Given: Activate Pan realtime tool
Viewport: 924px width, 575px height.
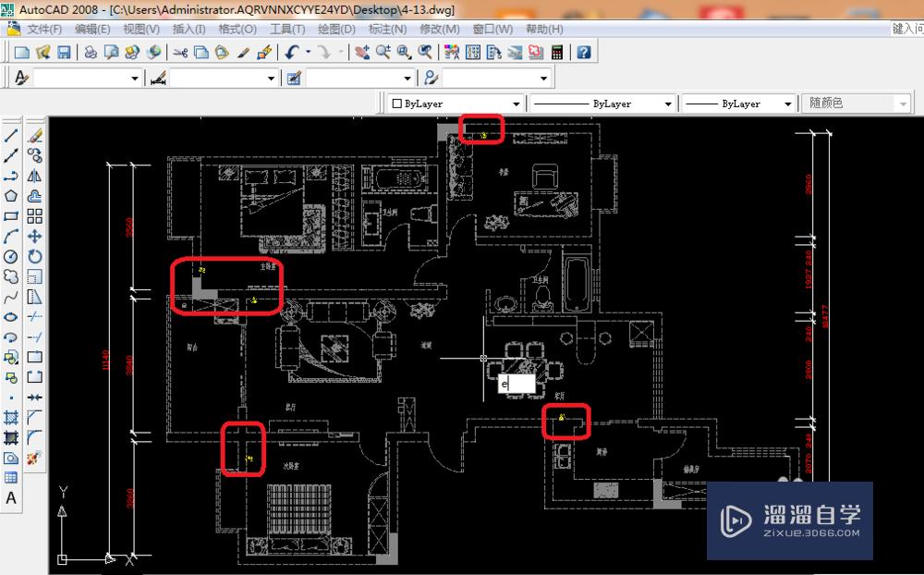Looking at the screenshot, I should (x=362, y=53).
